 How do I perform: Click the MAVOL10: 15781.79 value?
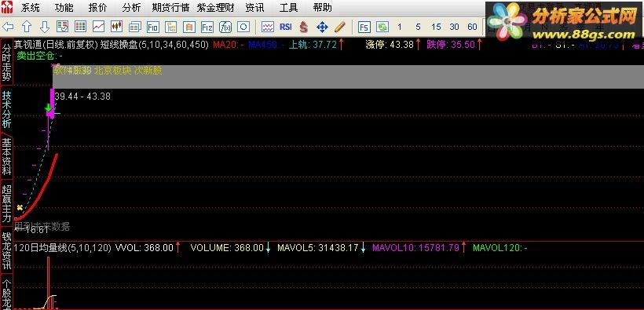tap(415, 247)
